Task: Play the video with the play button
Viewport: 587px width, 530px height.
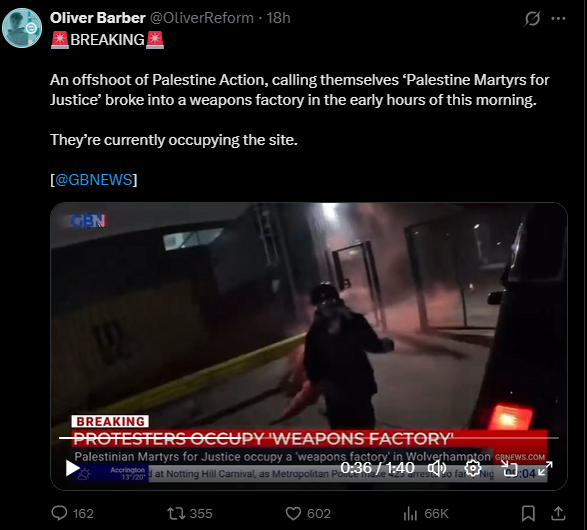Action: click(x=72, y=468)
